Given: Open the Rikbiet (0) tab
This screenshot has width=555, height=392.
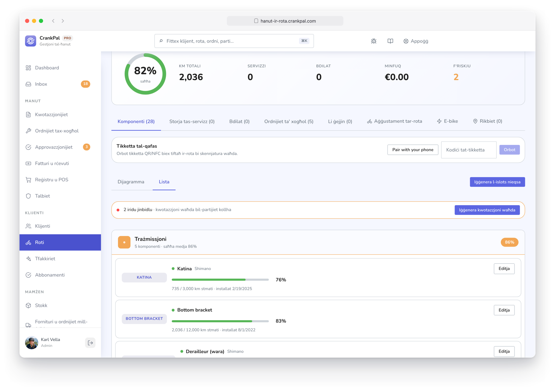Looking at the screenshot, I should click(x=487, y=121).
